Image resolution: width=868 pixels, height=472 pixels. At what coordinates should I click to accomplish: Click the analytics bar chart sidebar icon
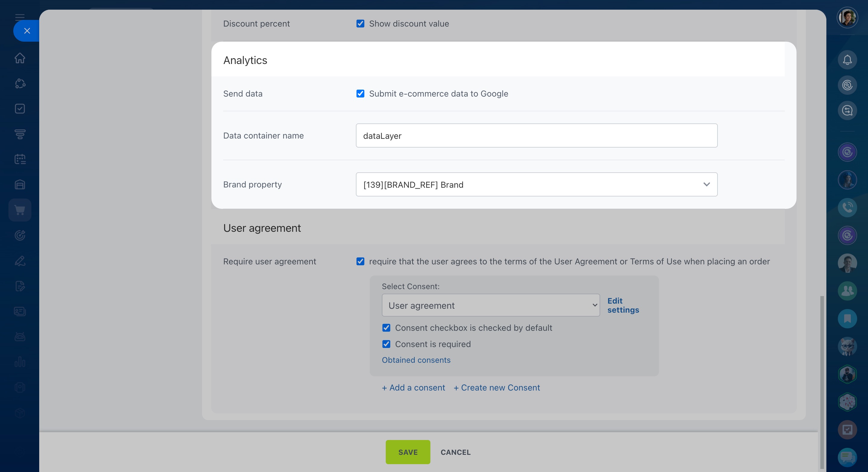pyautogui.click(x=20, y=362)
